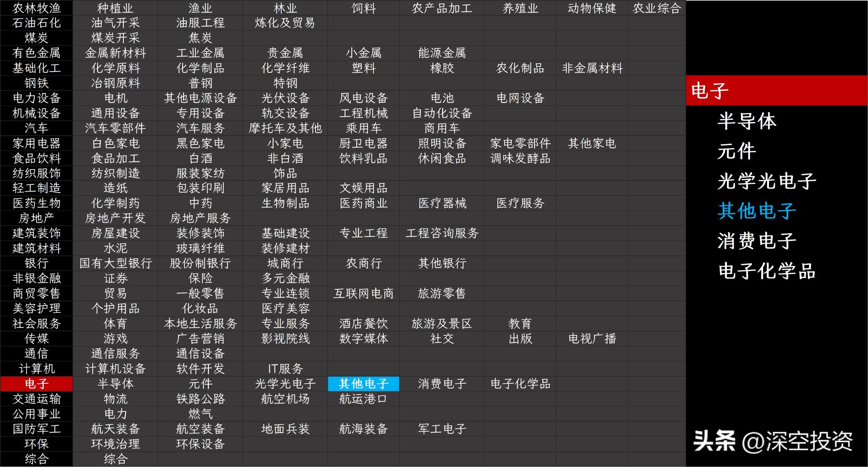
Task: Click the 光学光电子 cell in the table
Action: pos(285,384)
